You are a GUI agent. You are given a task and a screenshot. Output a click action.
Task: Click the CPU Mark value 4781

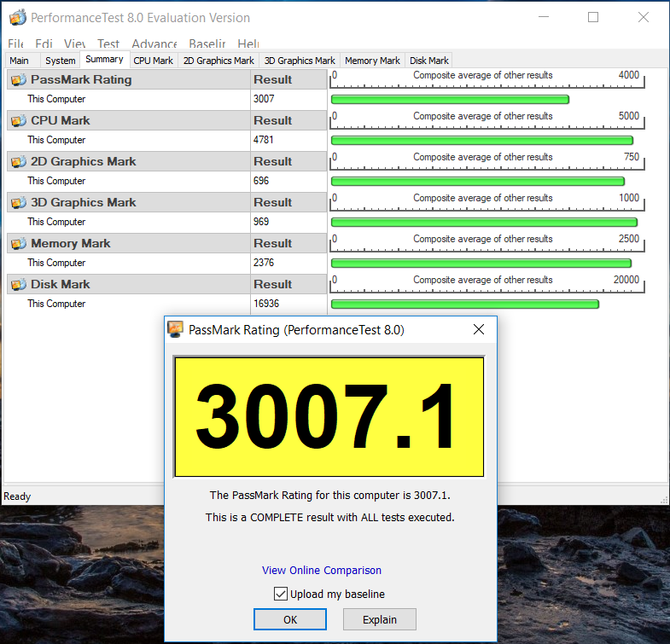263,140
